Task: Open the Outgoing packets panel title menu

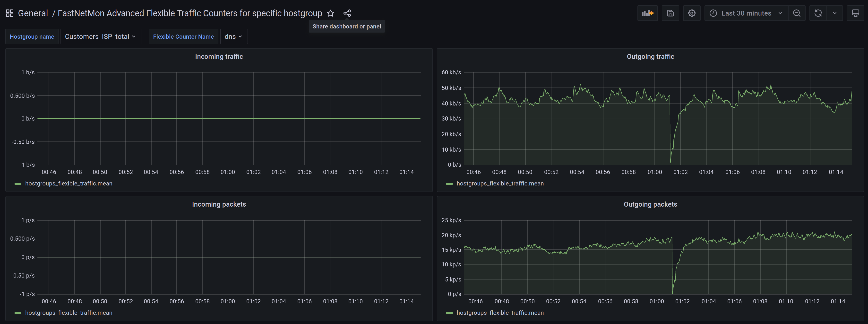Action: click(650, 204)
